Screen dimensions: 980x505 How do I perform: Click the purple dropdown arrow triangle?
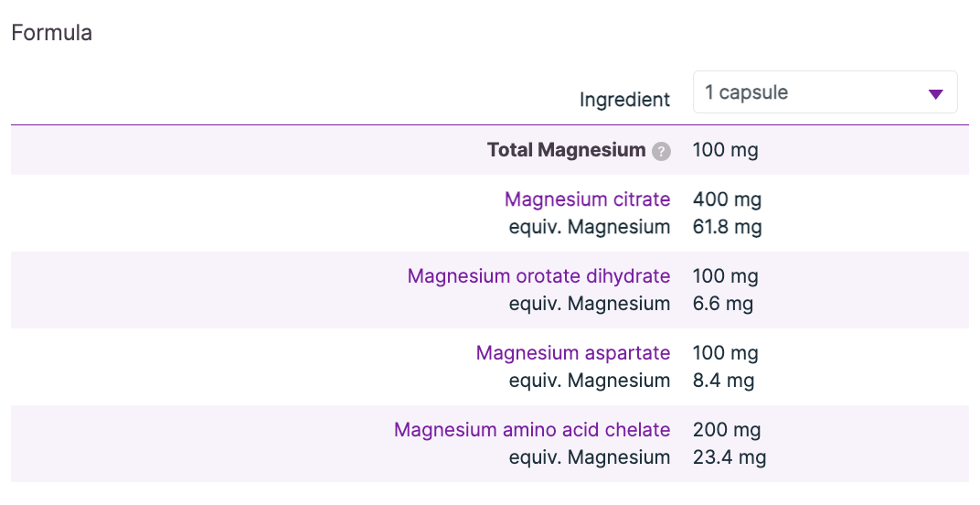(x=935, y=93)
